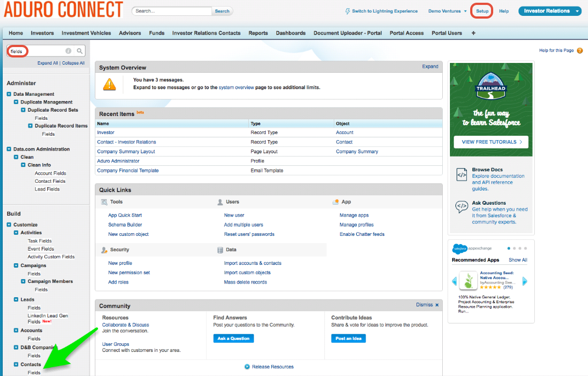The width and height of the screenshot is (588, 376).
Task: Collapse the Campaigns tree node
Action: [x=16, y=265]
